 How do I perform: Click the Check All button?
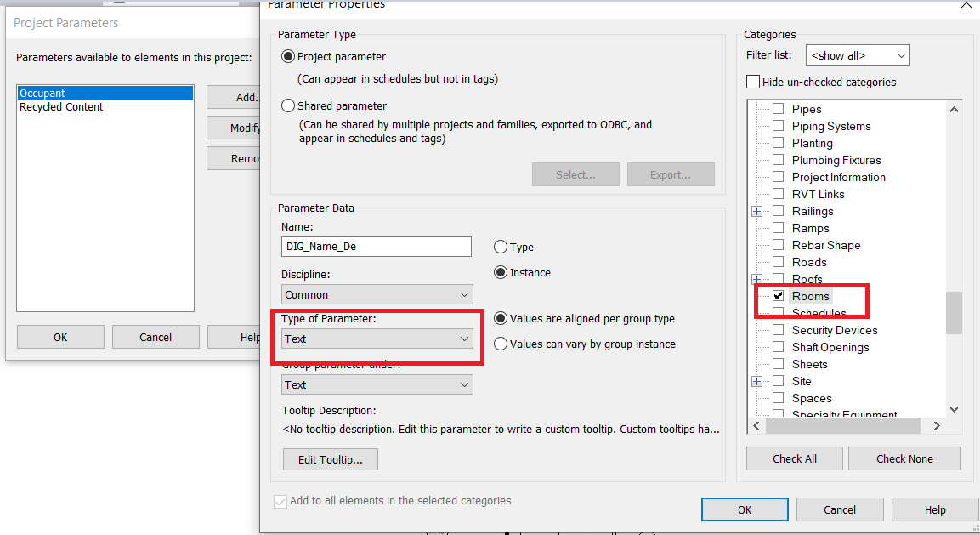(x=795, y=458)
